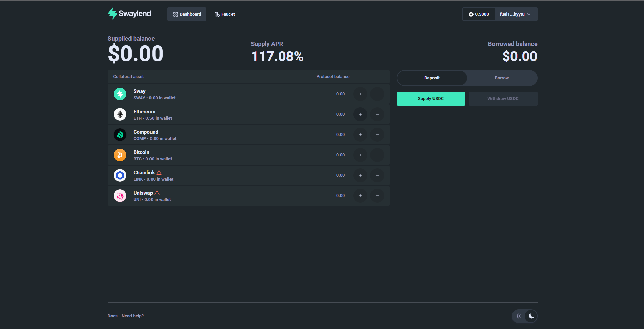This screenshot has height=329, width=644.
Task: Click the 'BTC • 0.00 in wallet' text
Action: click(153, 159)
